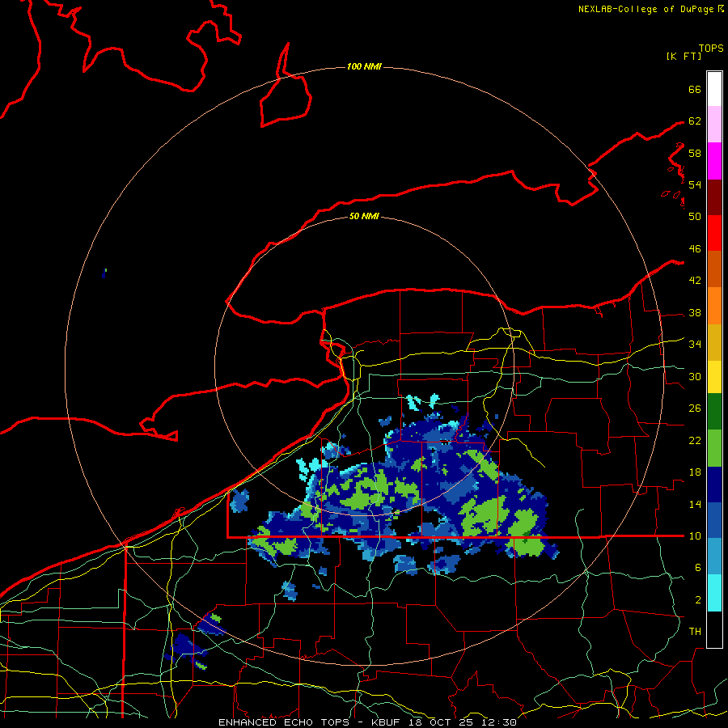This screenshot has width=728, height=728.
Task: Click the 2 legend value
Action: [697, 599]
